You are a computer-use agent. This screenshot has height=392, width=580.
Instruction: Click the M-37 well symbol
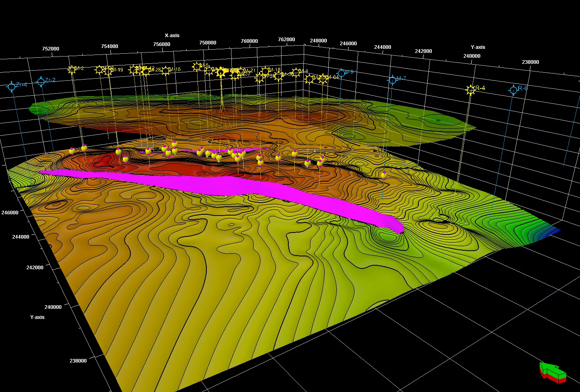(235, 75)
